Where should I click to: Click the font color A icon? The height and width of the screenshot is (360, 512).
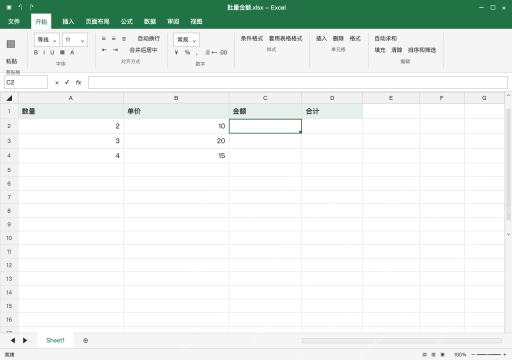tap(72, 52)
